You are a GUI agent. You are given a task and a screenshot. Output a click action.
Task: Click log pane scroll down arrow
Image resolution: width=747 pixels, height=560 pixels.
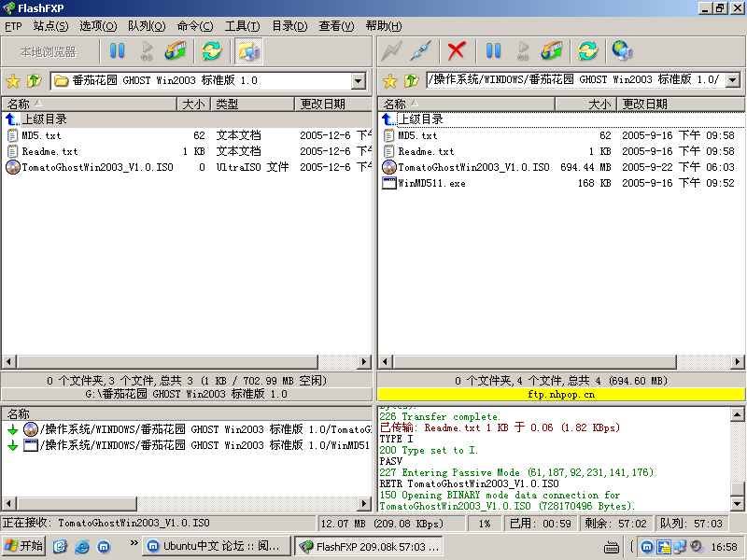[x=737, y=503]
